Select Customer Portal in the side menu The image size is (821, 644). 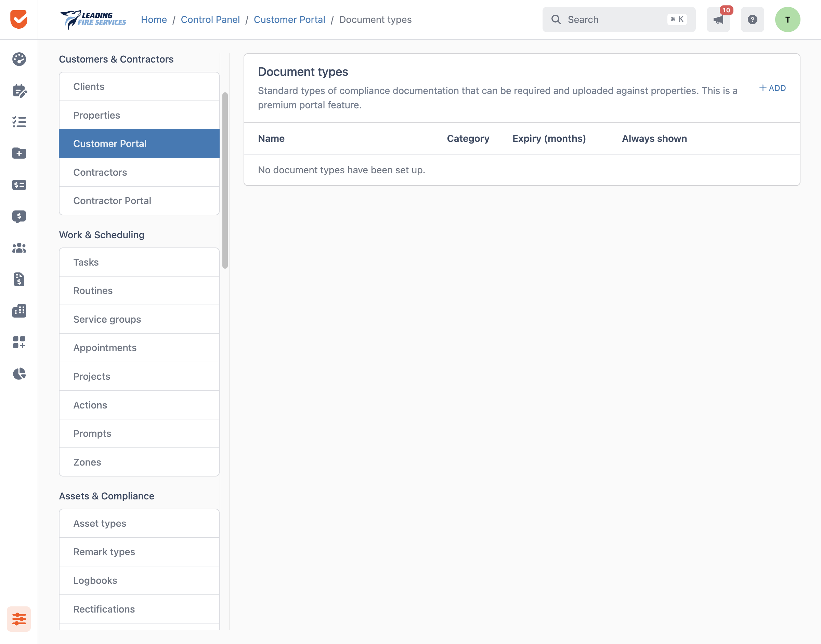(139, 144)
